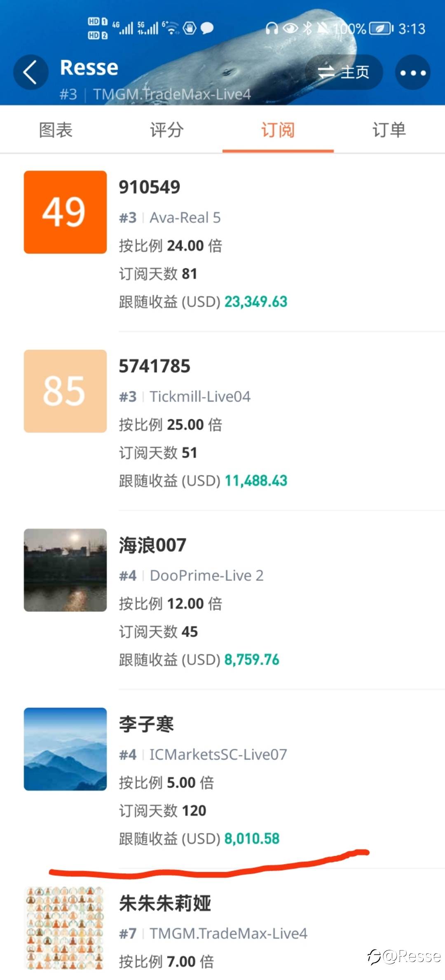The image size is (445, 980).
Task: Switch to the 图表 tab
Action: [56, 130]
